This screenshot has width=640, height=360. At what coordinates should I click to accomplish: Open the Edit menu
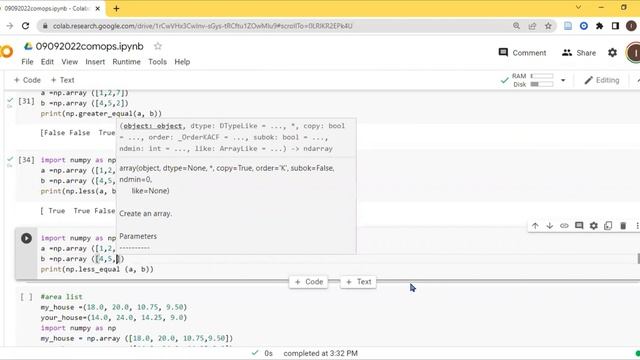[x=47, y=62]
